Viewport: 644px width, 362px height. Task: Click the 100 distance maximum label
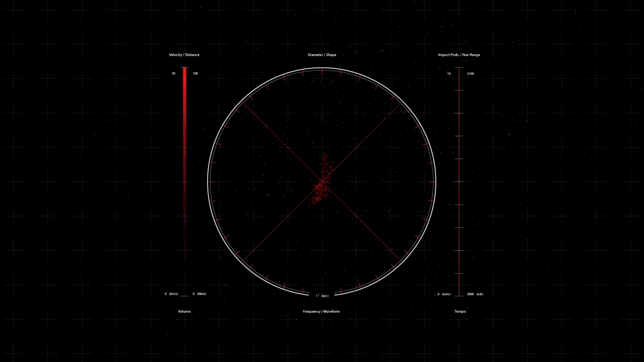pos(195,73)
